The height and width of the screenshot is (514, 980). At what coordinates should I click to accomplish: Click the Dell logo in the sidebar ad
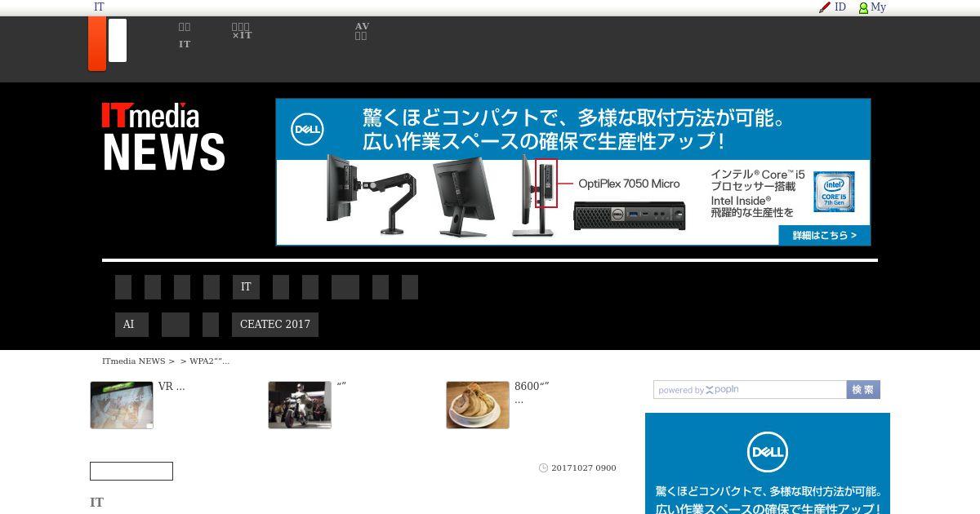point(768,453)
